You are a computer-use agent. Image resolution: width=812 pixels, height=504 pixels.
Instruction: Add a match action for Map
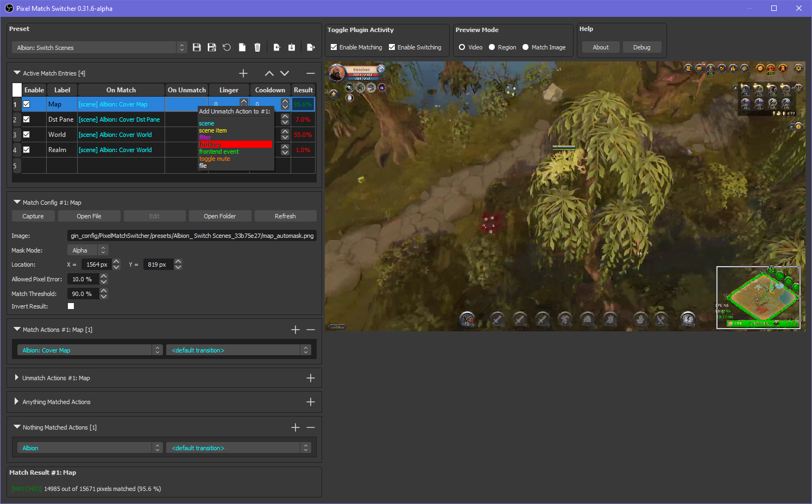295,330
